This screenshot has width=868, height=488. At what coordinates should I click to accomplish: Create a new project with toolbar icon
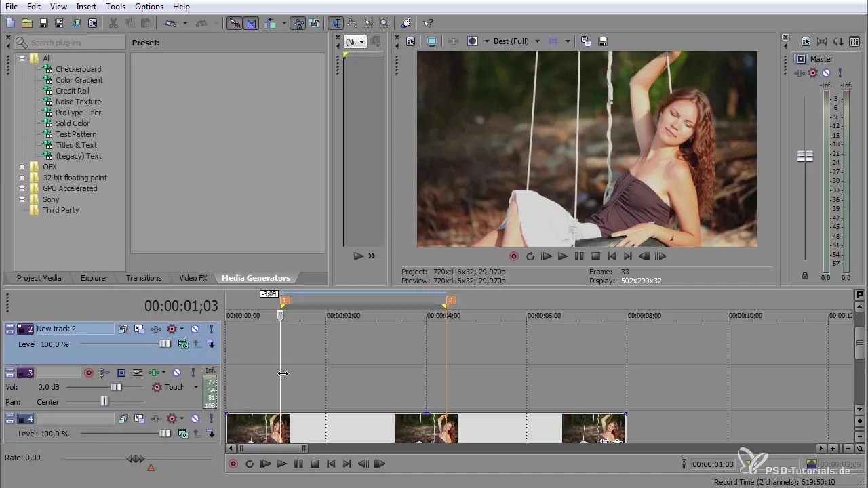coord(10,23)
